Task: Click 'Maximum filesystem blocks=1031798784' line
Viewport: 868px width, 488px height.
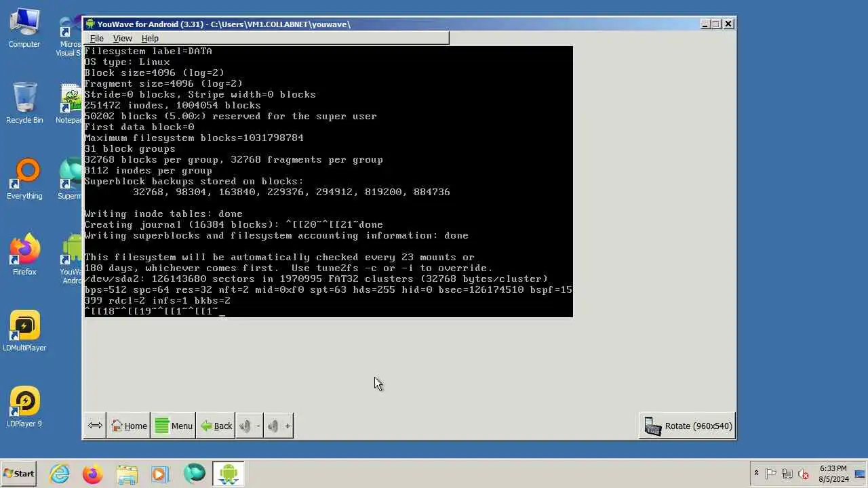Action: click(x=194, y=138)
